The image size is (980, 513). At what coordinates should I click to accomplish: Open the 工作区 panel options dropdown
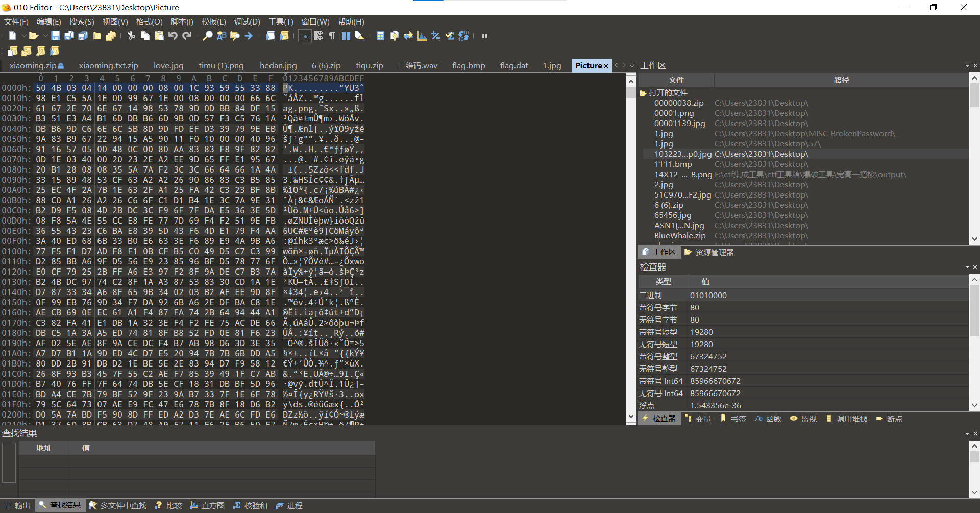(x=967, y=66)
